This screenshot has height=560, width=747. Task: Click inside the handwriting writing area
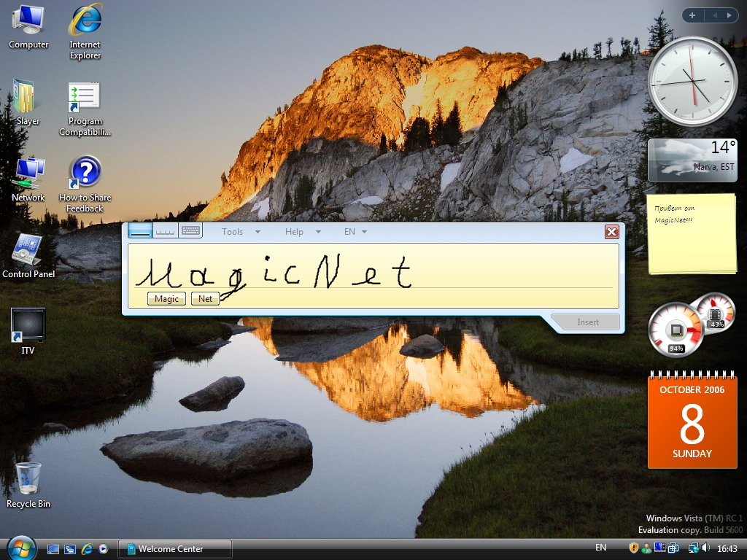click(373, 276)
